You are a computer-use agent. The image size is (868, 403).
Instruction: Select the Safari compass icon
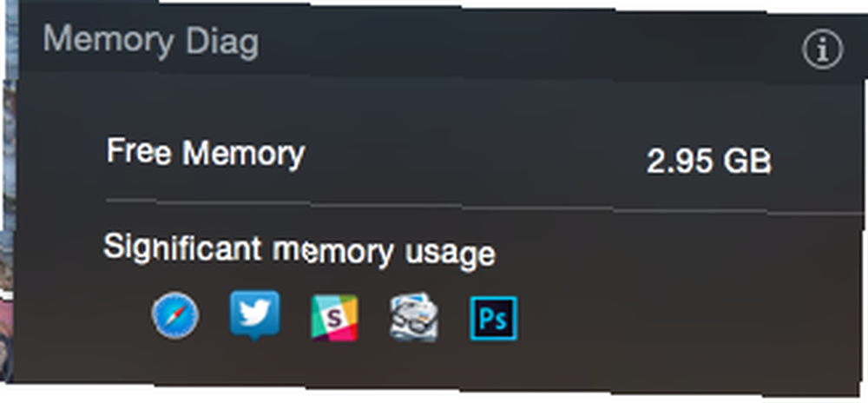tap(175, 315)
